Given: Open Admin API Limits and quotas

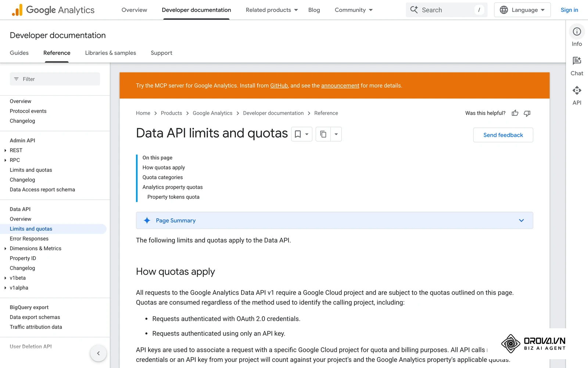Looking at the screenshot, I should pos(31,170).
